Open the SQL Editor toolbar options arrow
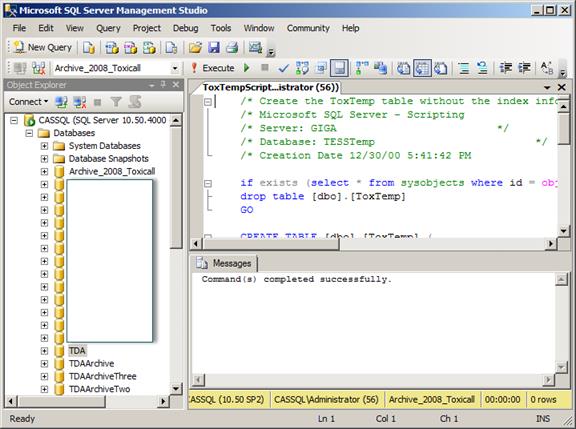576x429 pixels. click(x=562, y=72)
